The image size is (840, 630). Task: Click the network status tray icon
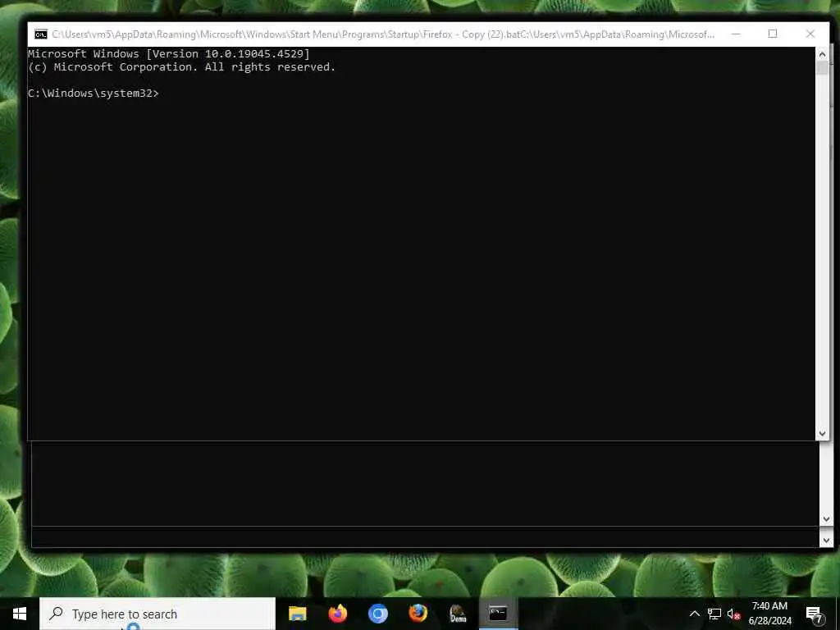[714, 614]
